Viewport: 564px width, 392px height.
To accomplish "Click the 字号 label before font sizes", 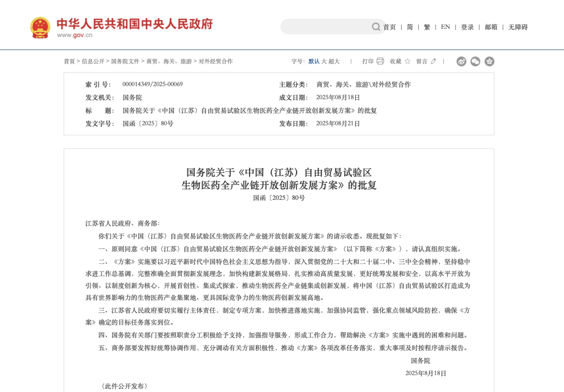I will (298, 62).
